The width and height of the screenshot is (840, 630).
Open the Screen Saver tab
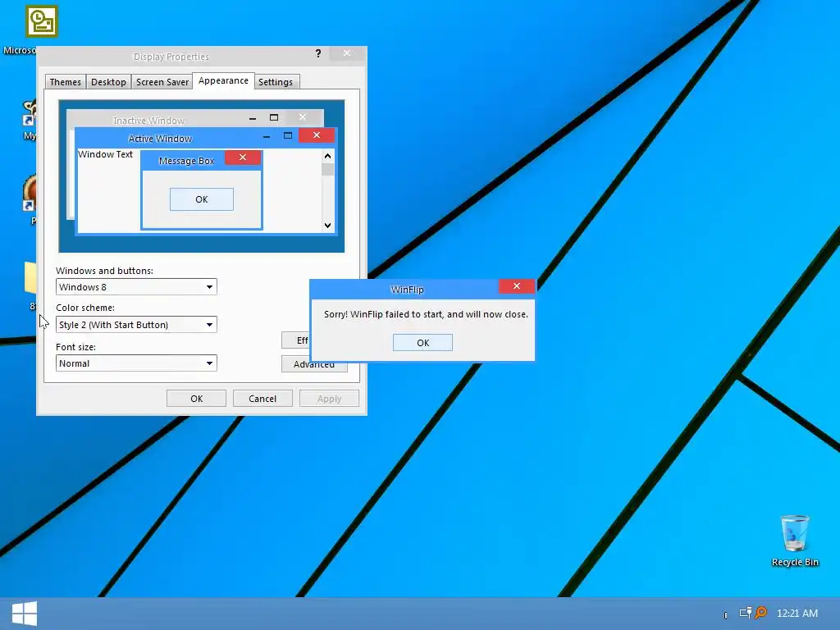click(x=162, y=82)
